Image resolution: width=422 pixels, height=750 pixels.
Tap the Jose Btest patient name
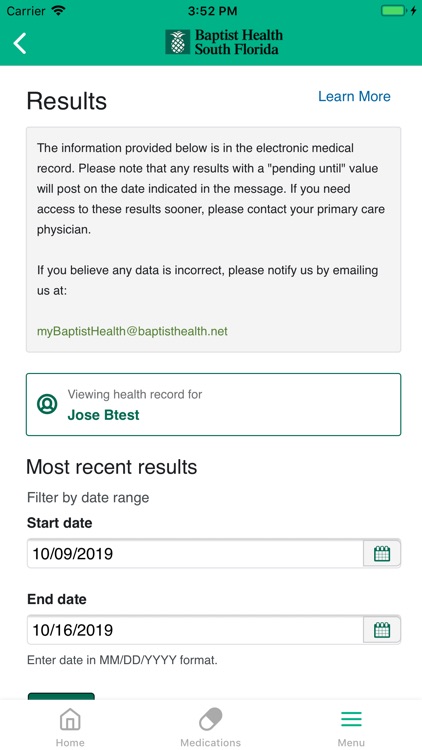pos(103,415)
